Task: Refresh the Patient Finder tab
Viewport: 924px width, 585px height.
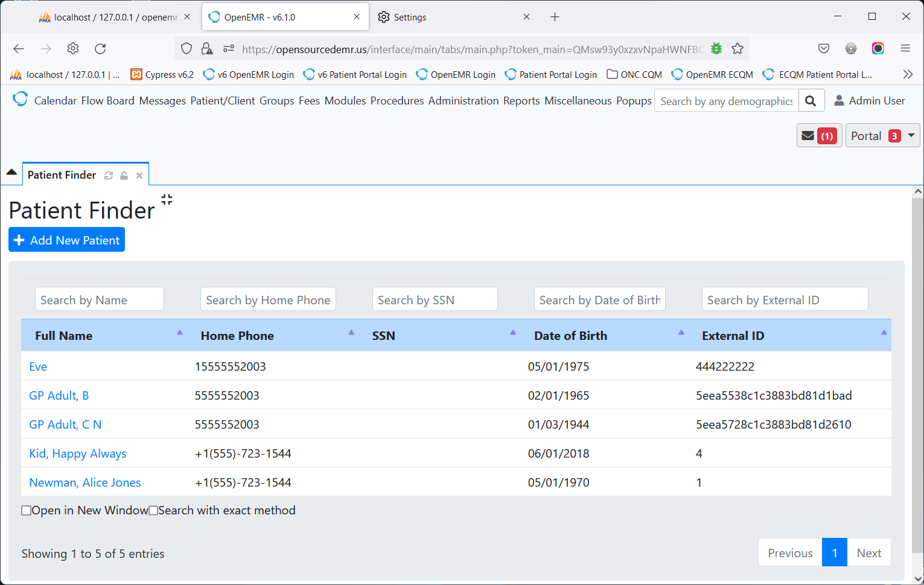Action: pos(109,175)
